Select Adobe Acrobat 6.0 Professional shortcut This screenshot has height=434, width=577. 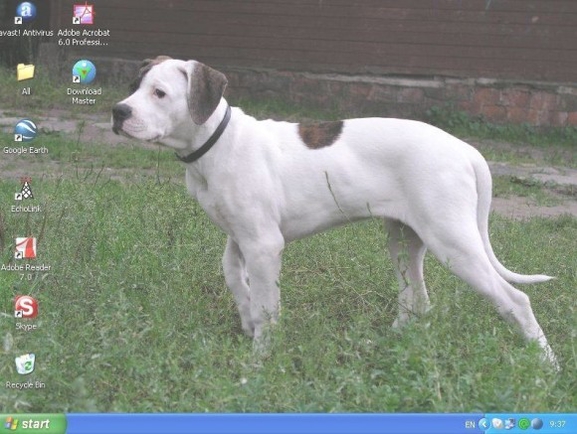[84, 13]
